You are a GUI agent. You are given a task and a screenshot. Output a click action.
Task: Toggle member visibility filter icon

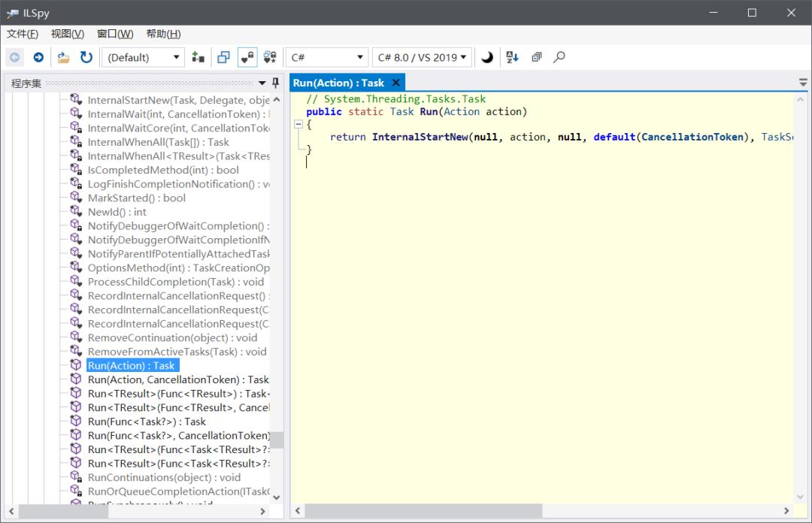[247, 56]
